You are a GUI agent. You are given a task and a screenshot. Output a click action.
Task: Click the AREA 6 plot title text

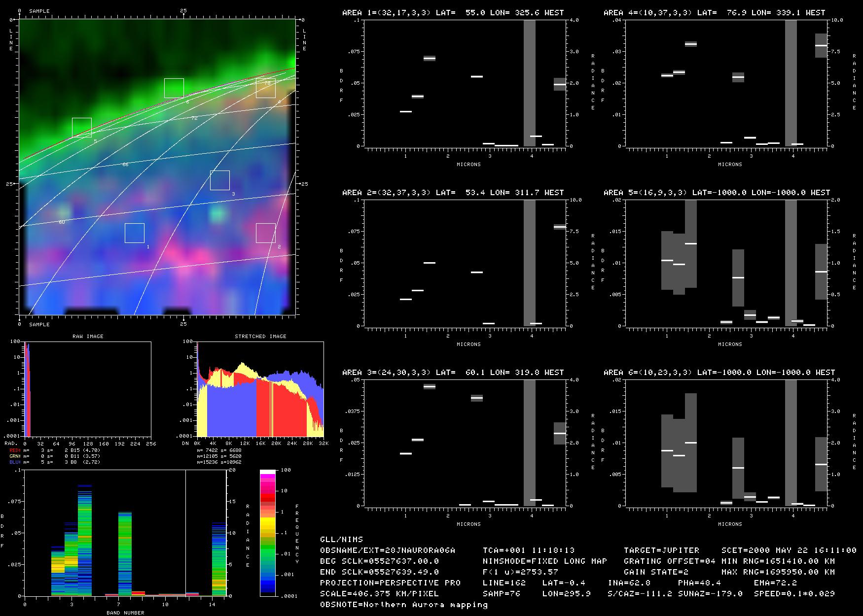[719, 373]
